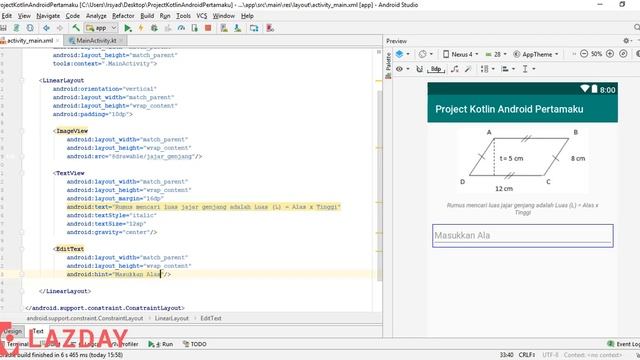The height and width of the screenshot is (360, 640).
Task: Open the Refactor menu
Action: [x=123, y=16]
